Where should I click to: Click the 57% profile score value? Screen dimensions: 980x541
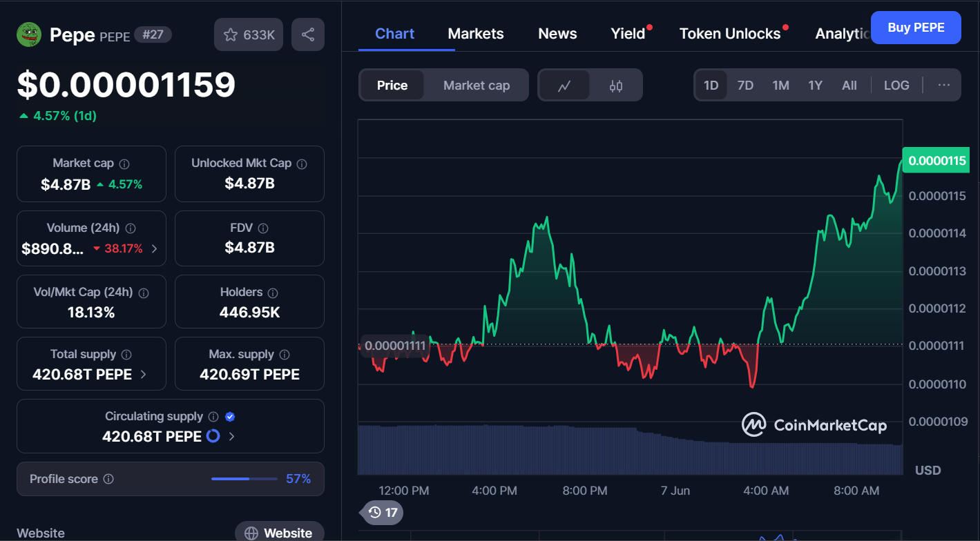298,479
